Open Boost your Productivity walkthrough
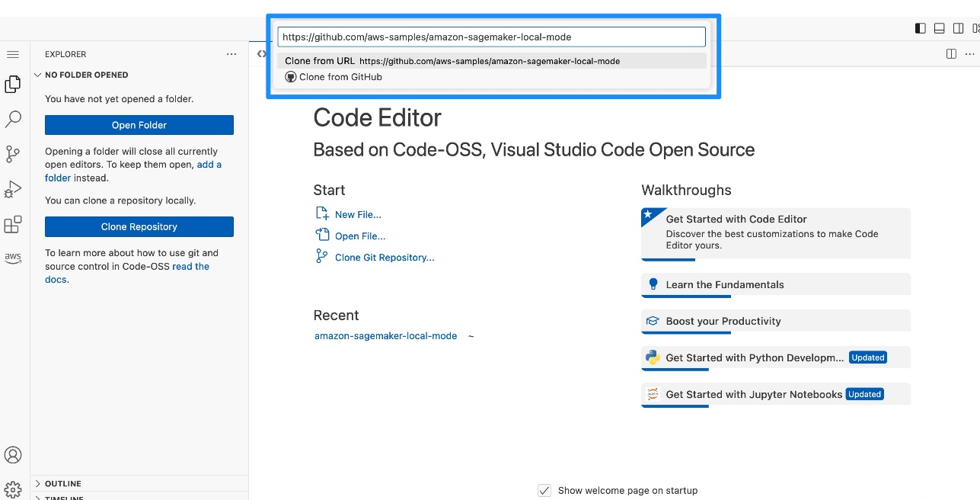The width and height of the screenshot is (980, 500). 776,321
